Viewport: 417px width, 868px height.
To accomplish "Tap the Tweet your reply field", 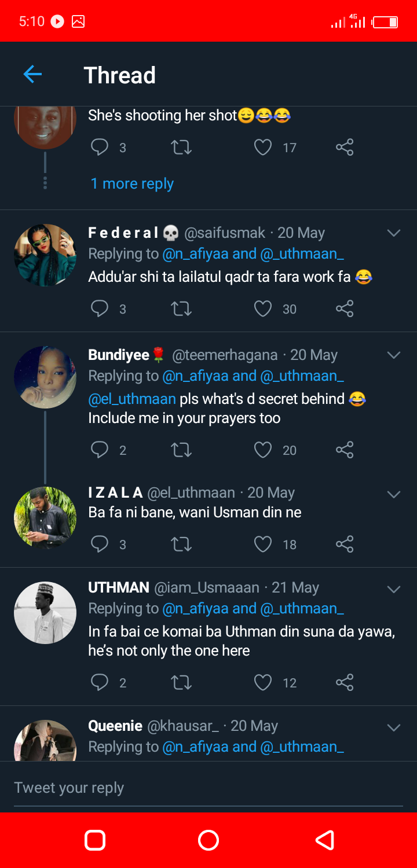I will tap(209, 788).
